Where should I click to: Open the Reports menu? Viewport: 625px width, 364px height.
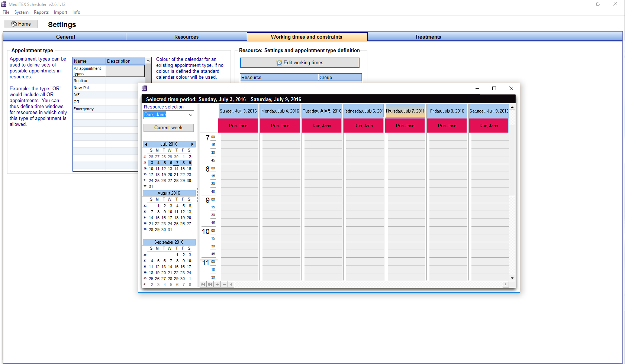[41, 12]
